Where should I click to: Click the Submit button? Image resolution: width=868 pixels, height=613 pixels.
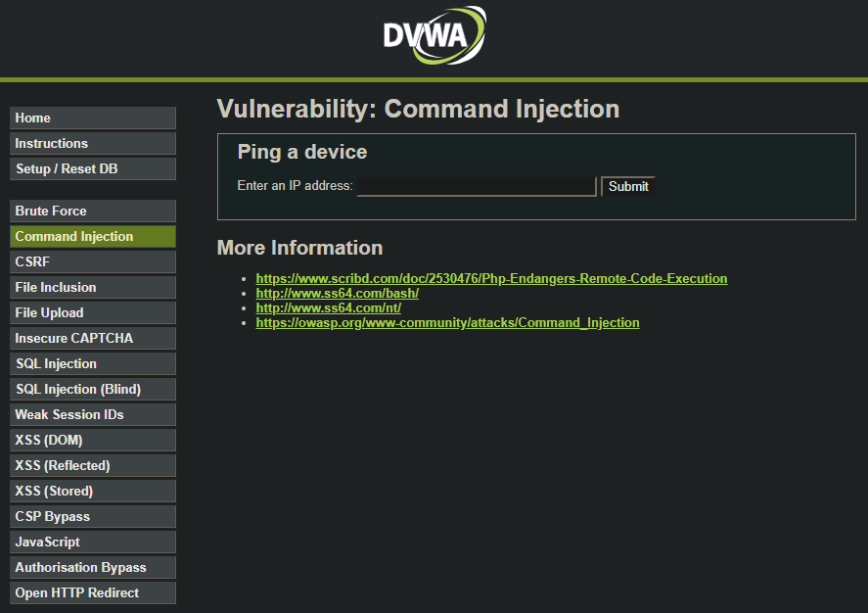(628, 187)
